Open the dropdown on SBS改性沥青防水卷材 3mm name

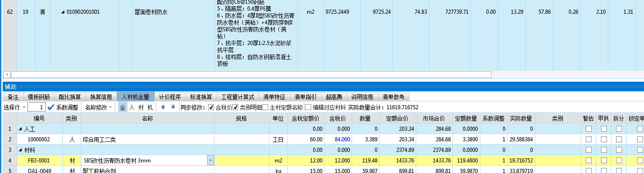pos(210,160)
